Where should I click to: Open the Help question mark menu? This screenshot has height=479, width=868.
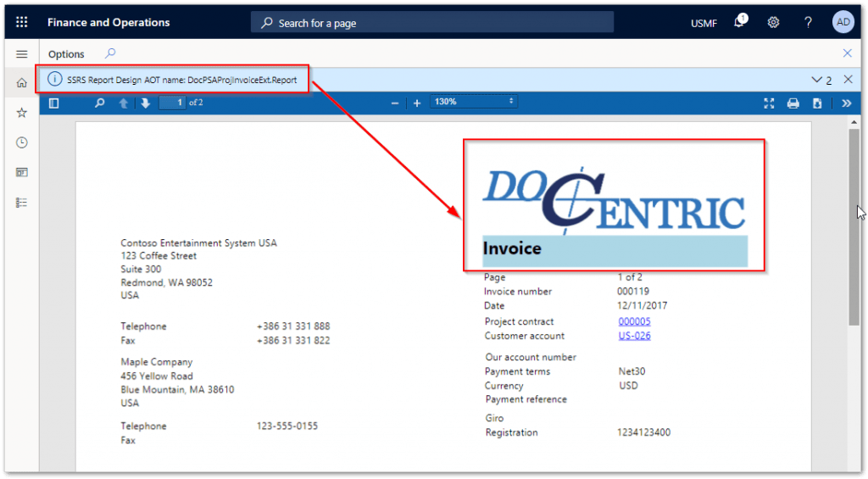pyautogui.click(x=808, y=22)
